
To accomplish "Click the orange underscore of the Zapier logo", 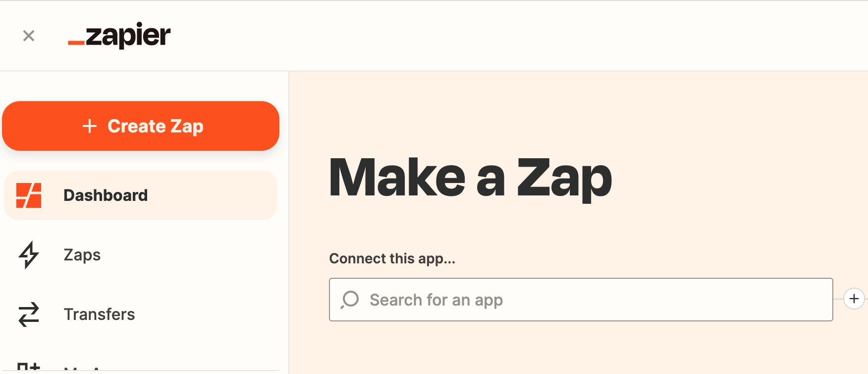I will coord(76,43).
